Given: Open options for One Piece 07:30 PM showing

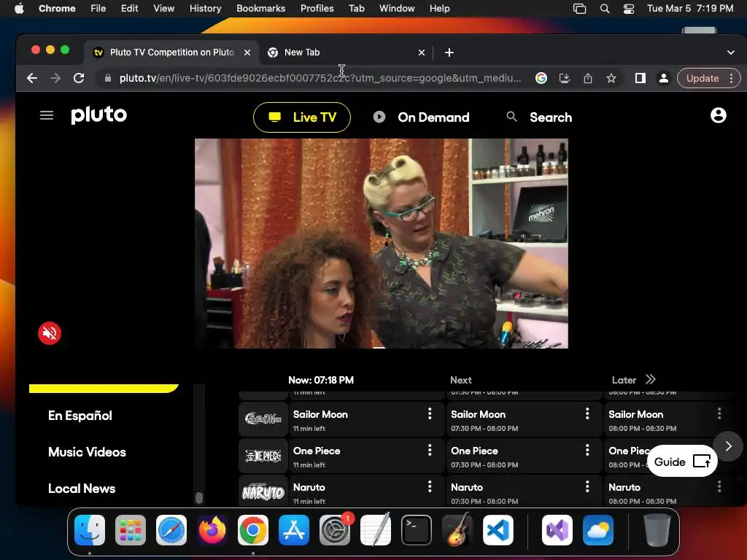Looking at the screenshot, I should 587,450.
